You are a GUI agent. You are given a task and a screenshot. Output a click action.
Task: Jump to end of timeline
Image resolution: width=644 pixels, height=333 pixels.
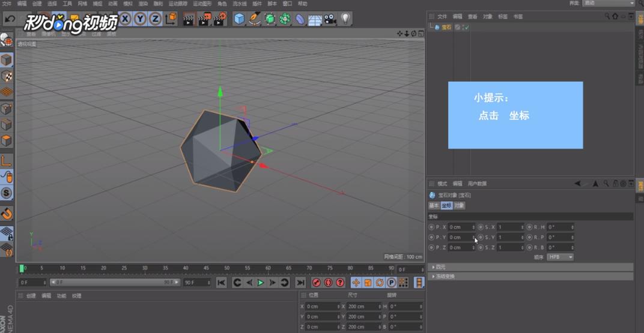pos(300,283)
